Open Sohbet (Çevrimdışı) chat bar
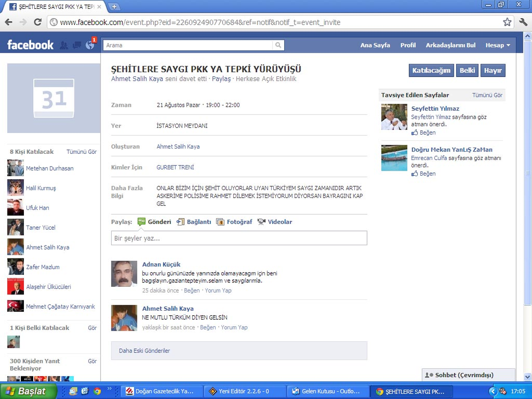This screenshot has height=399, width=532. tap(469, 375)
